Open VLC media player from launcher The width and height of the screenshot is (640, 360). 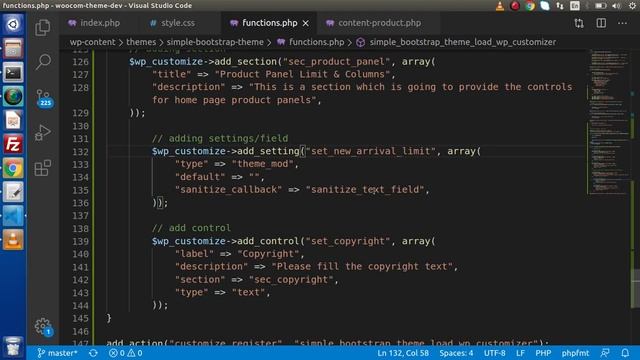coord(13,240)
